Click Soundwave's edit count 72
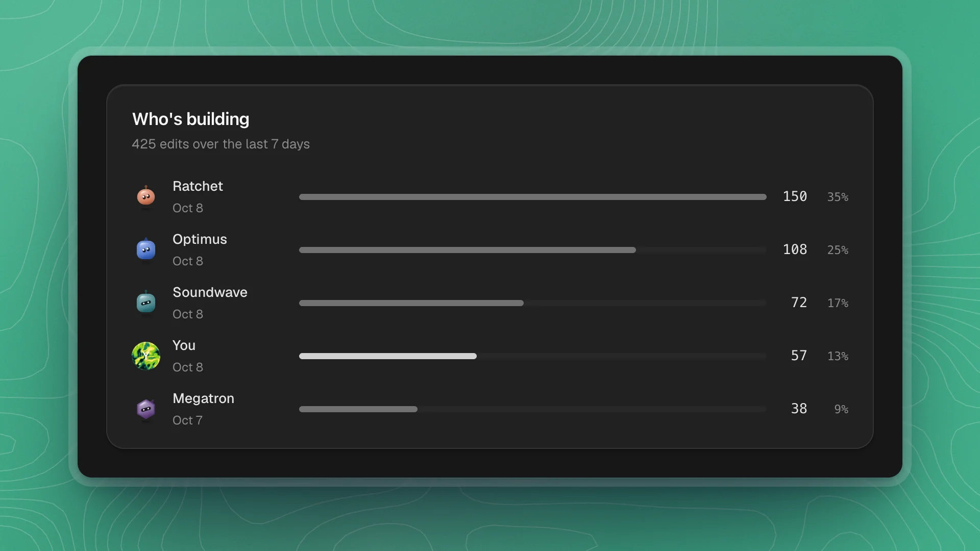Viewport: 980px width, 551px height. pos(799,303)
